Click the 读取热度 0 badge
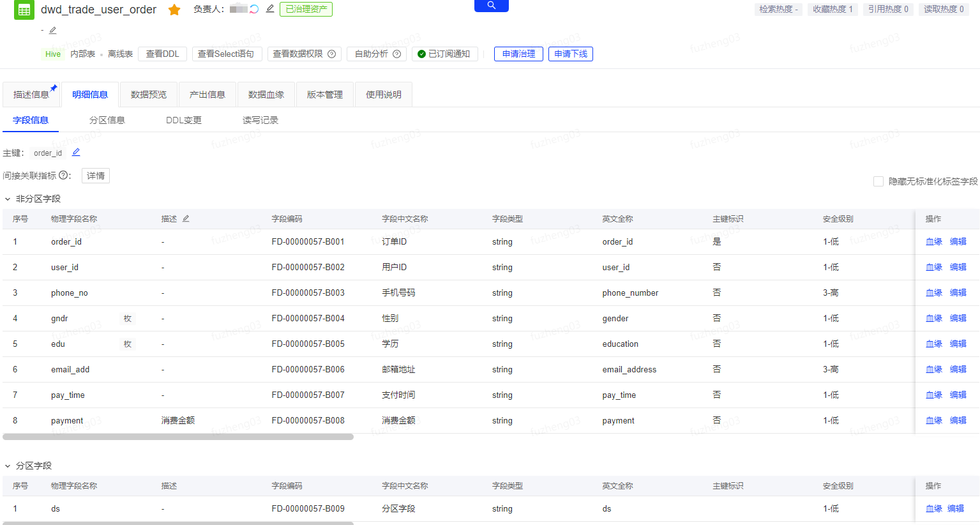 (x=944, y=9)
